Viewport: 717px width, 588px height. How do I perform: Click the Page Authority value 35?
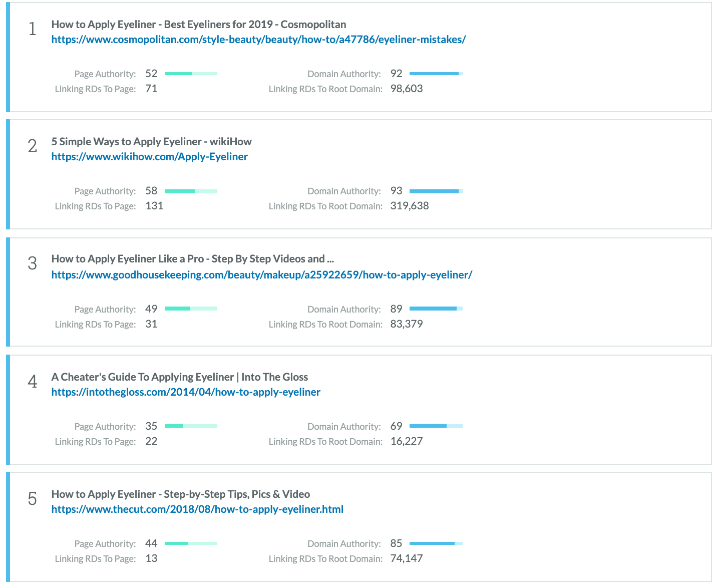(151, 426)
